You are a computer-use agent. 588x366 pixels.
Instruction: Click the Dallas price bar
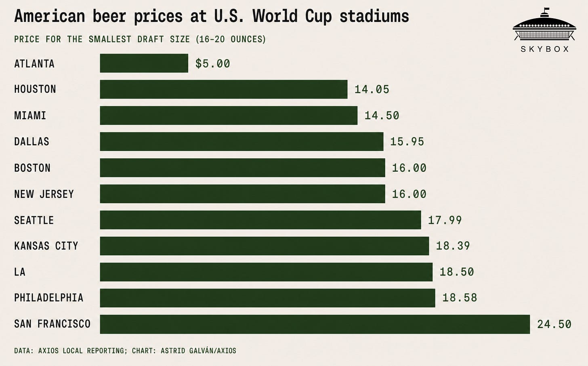[x=241, y=141]
